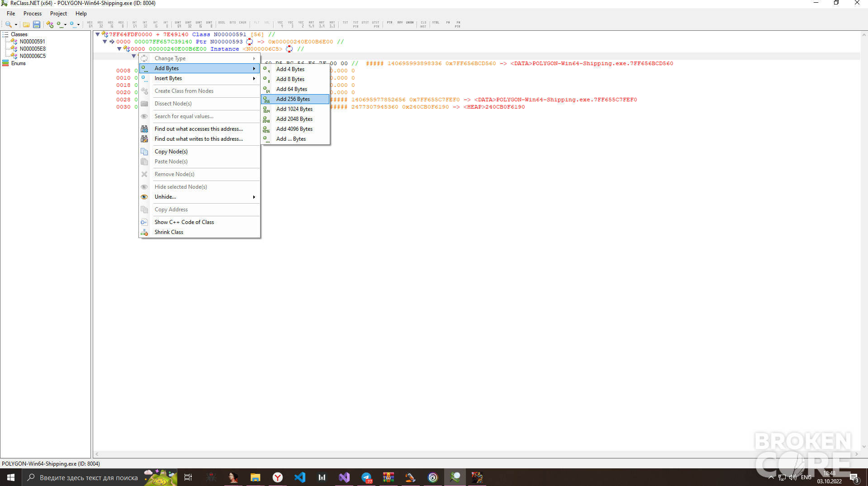
Task: Collapse the Ptr N00000593 node triangle
Action: 104,42
